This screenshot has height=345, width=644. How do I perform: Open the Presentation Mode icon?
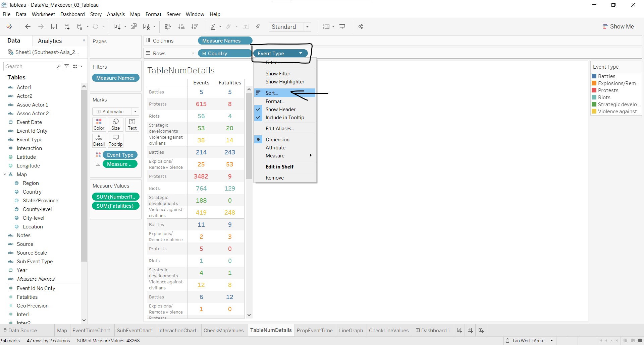pos(342,27)
